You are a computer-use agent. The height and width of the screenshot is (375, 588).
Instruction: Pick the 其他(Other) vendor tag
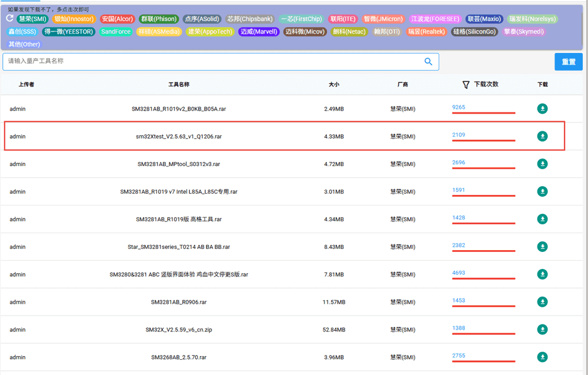click(x=25, y=44)
